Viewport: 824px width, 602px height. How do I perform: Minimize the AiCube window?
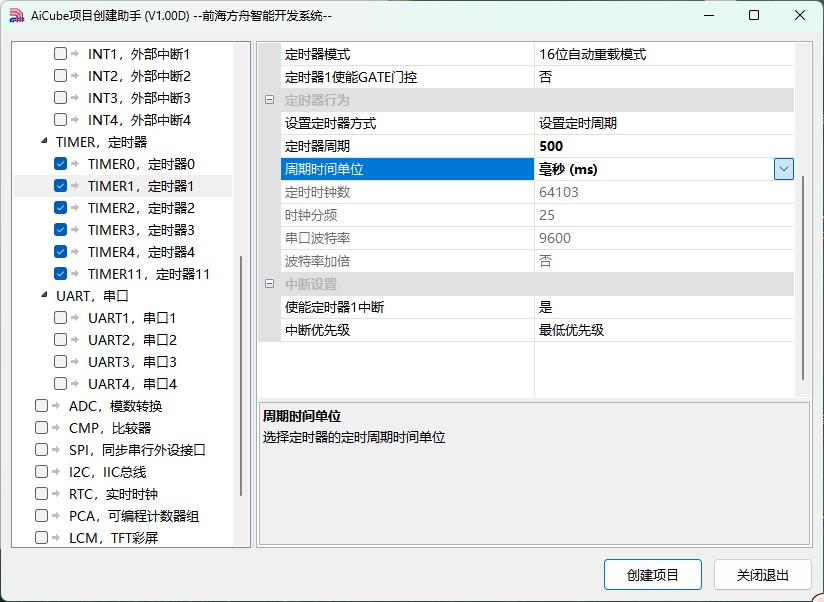click(x=709, y=15)
